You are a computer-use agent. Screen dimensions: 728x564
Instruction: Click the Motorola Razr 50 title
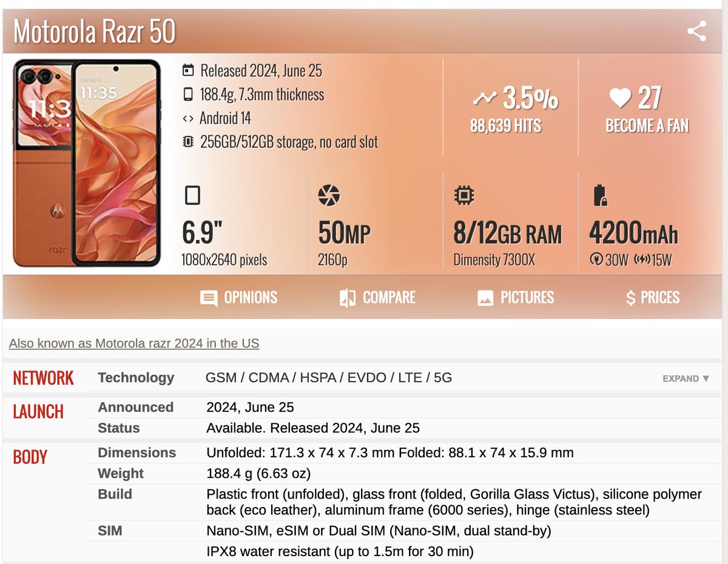[x=95, y=32]
